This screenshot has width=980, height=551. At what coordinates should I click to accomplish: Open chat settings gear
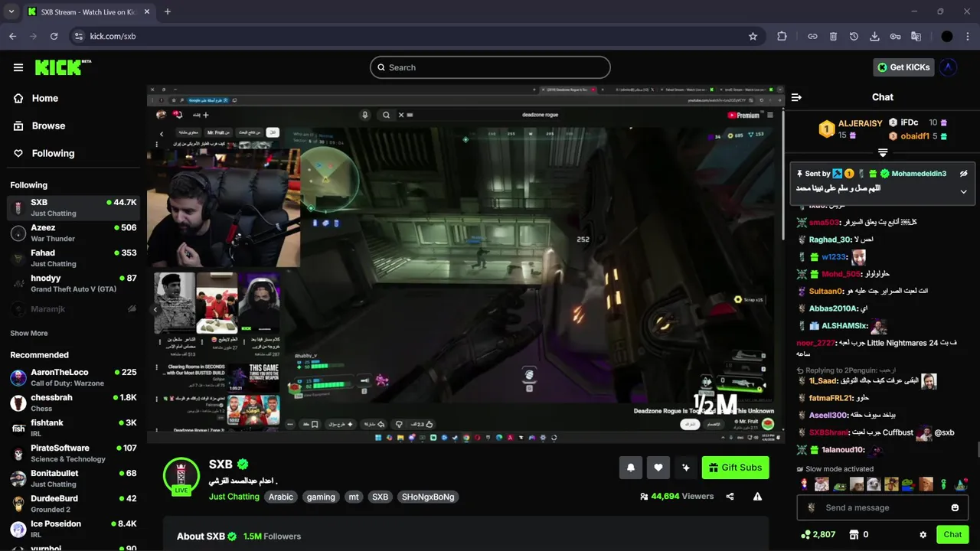tap(923, 535)
